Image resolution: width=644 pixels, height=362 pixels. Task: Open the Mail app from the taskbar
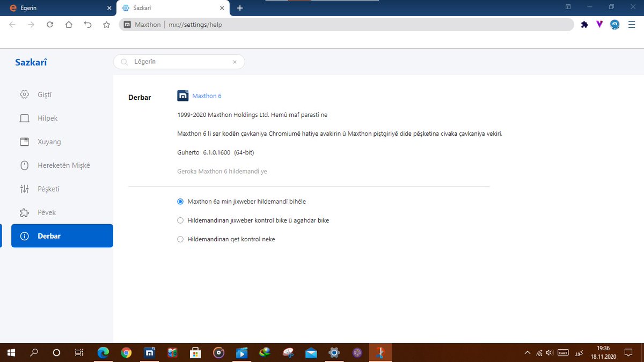pyautogui.click(x=311, y=352)
